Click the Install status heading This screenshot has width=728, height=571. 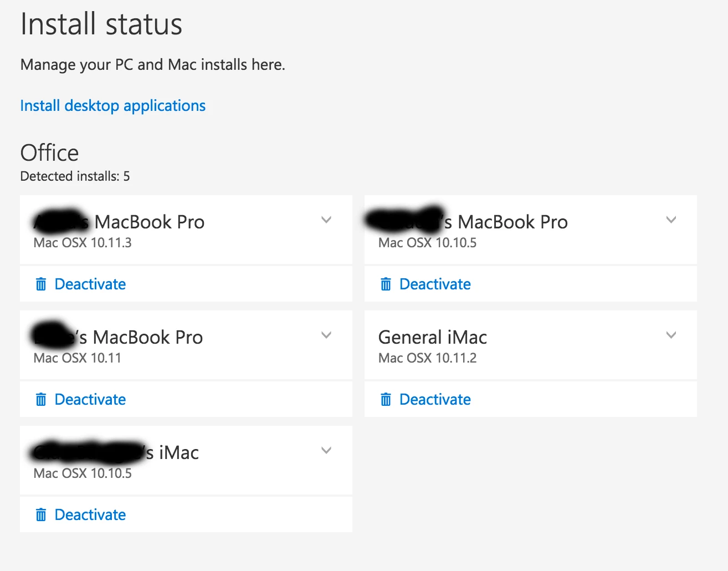click(x=101, y=24)
